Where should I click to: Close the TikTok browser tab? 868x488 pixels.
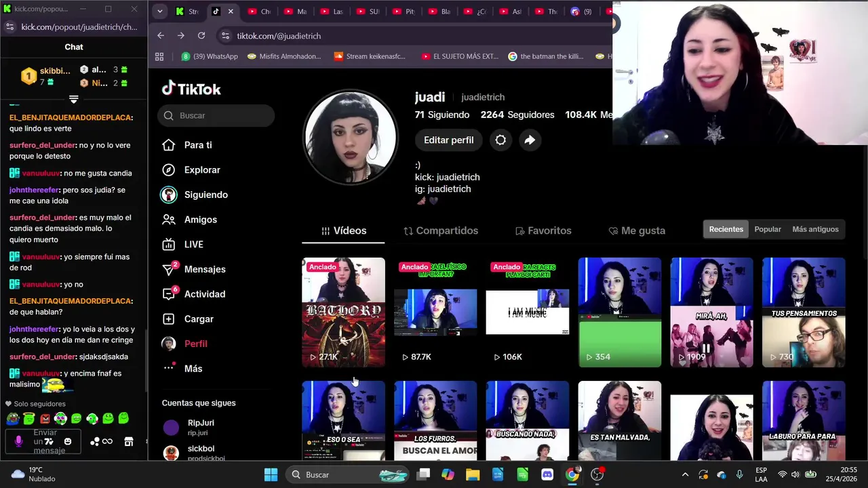pos(231,12)
